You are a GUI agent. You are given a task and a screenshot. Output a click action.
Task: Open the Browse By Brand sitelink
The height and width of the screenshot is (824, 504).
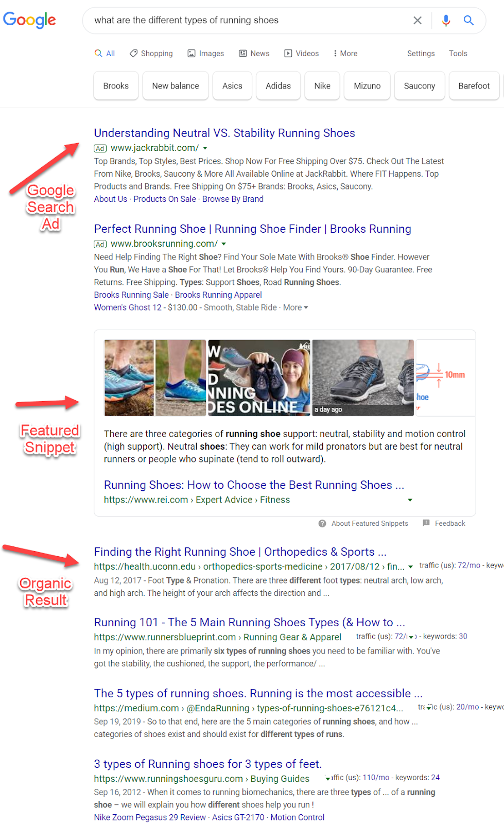coord(233,199)
